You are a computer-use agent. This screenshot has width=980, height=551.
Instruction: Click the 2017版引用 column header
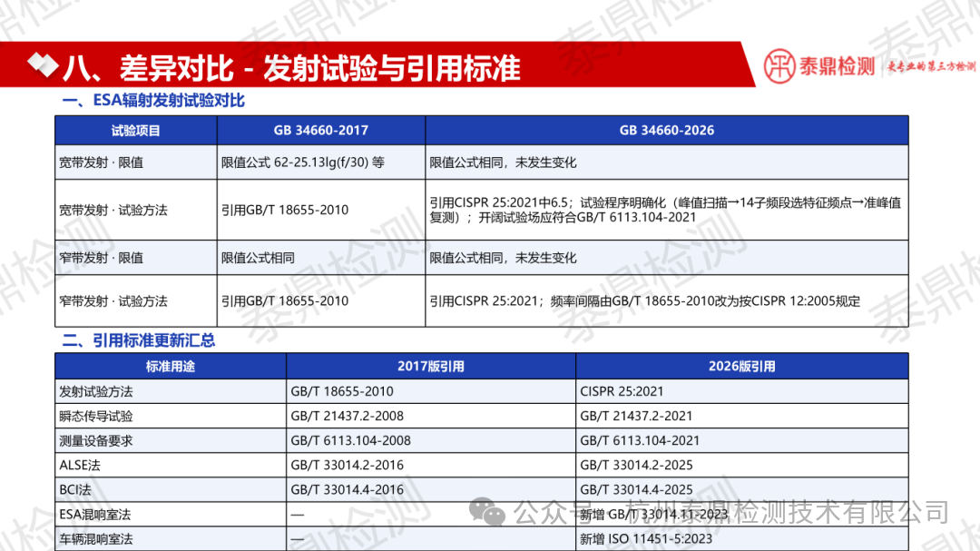(x=431, y=367)
